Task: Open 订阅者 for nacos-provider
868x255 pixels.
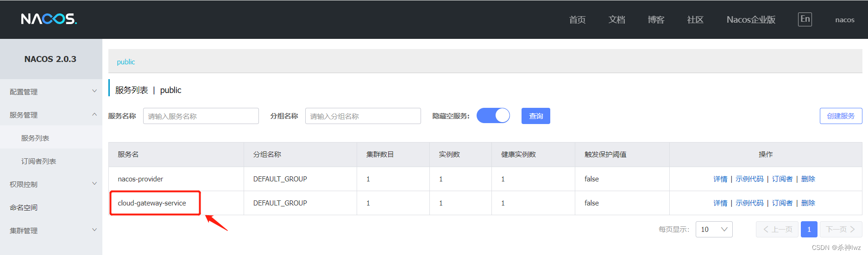Action: (782, 179)
